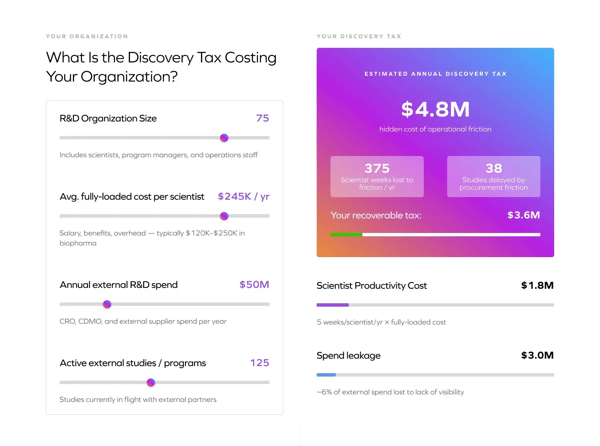The height and width of the screenshot is (446, 600).
Task: Click the cost per scientist slider handle
Action: 224,216
